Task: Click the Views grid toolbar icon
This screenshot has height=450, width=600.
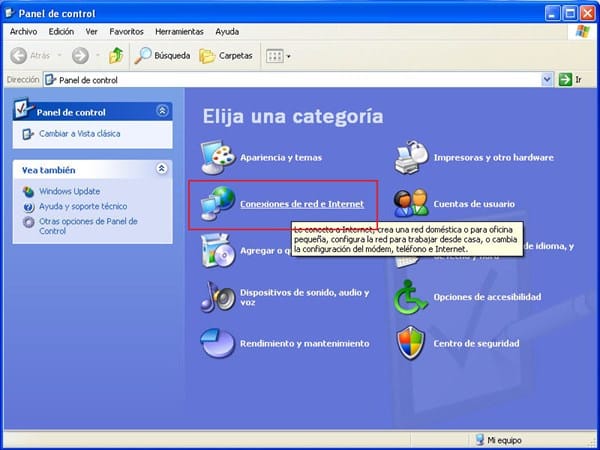Action: 274,56
